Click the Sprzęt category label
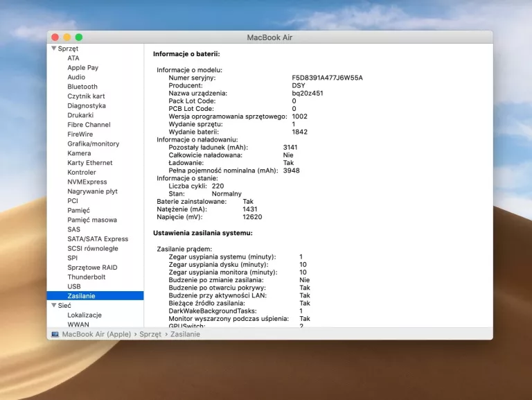This screenshot has width=532, height=400. (68, 49)
